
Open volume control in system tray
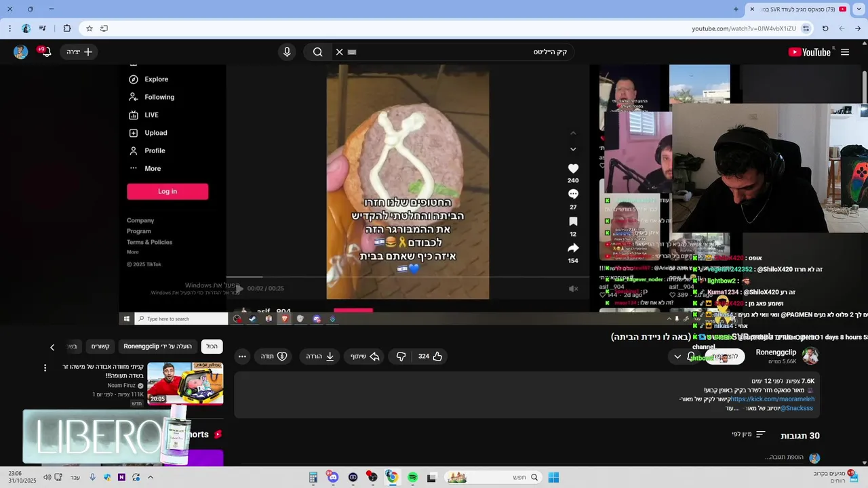click(47, 477)
